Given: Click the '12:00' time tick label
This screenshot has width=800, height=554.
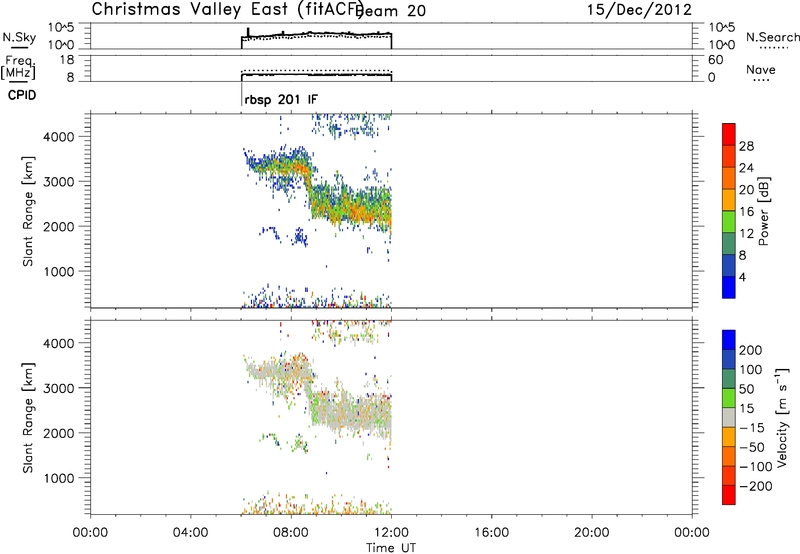Looking at the screenshot, I should [391, 533].
